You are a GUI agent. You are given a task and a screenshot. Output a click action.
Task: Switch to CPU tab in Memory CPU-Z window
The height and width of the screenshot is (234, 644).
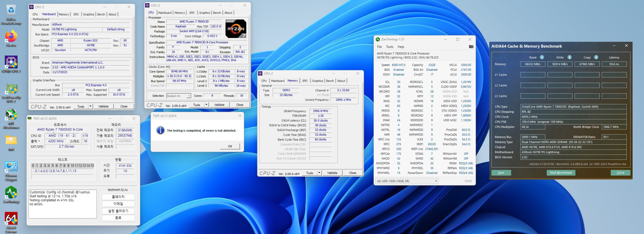click(264, 81)
